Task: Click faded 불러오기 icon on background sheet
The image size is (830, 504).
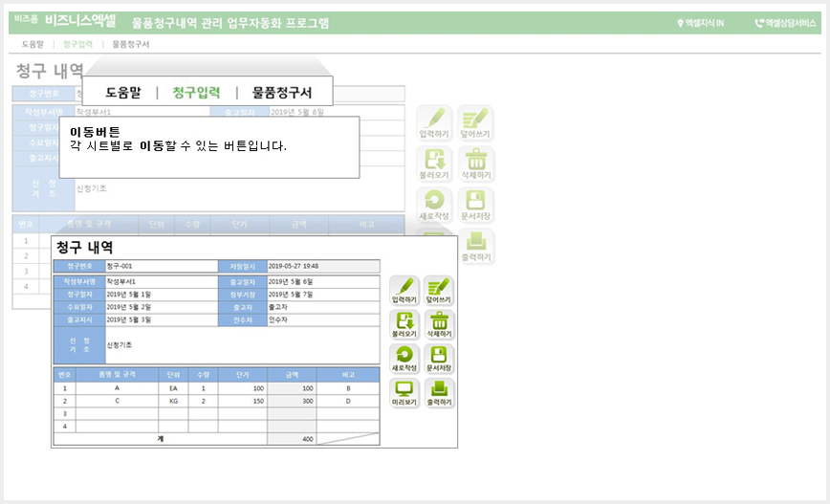Action: 434,164
